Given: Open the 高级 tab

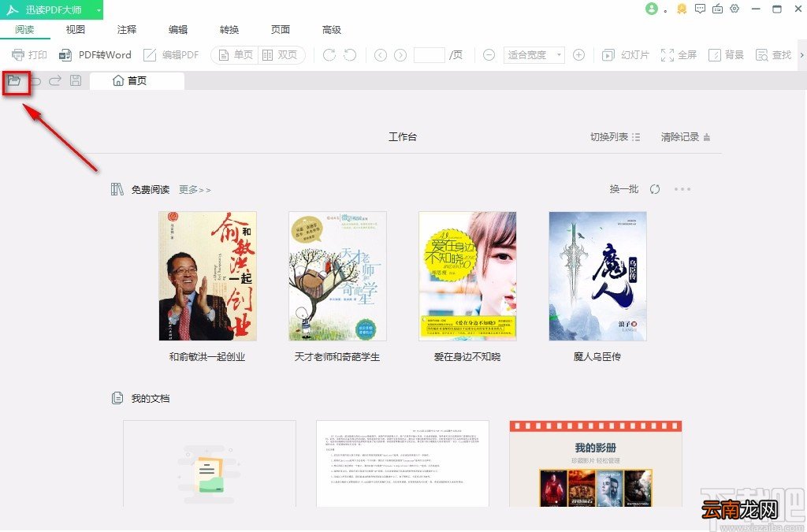Looking at the screenshot, I should [x=332, y=30].
